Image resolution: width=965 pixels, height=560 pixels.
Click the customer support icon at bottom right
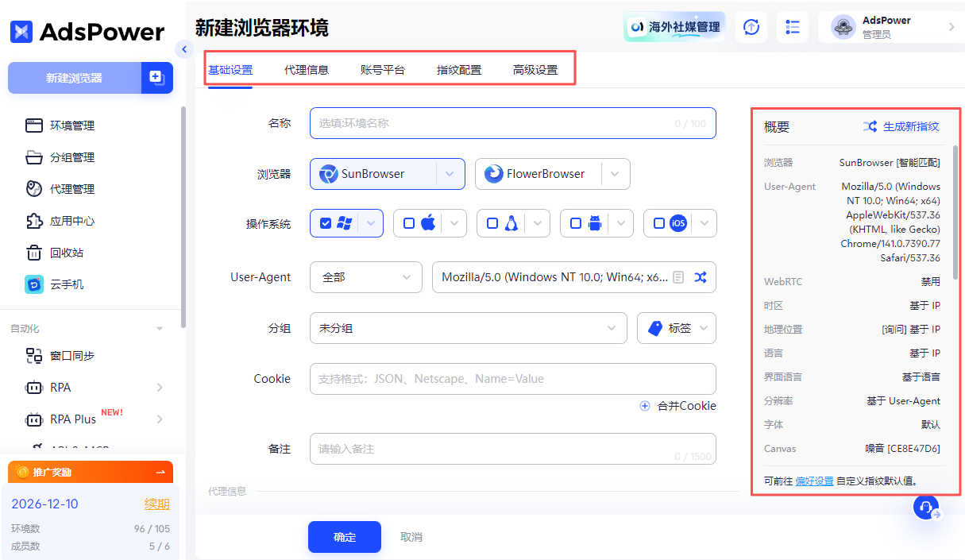tap(926, 507)
